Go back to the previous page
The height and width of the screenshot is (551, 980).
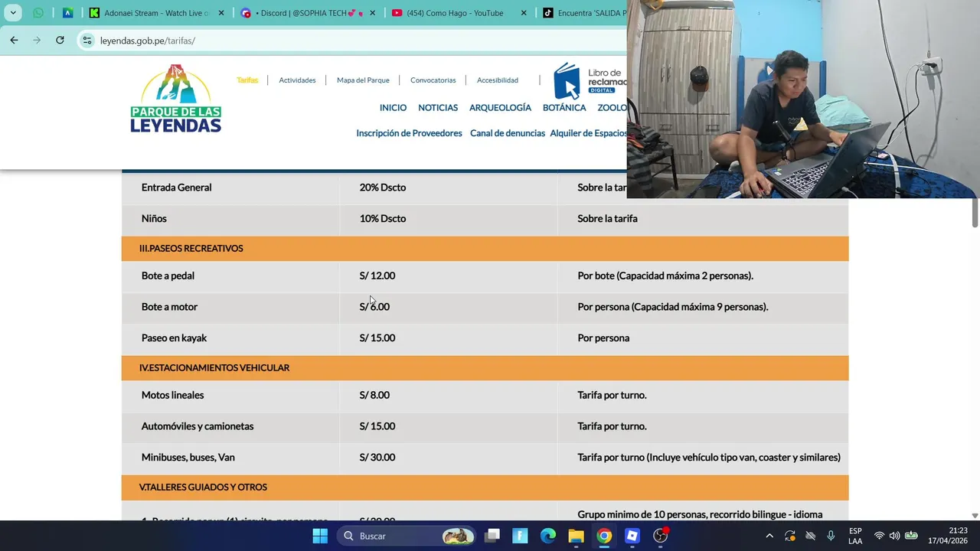14,40
